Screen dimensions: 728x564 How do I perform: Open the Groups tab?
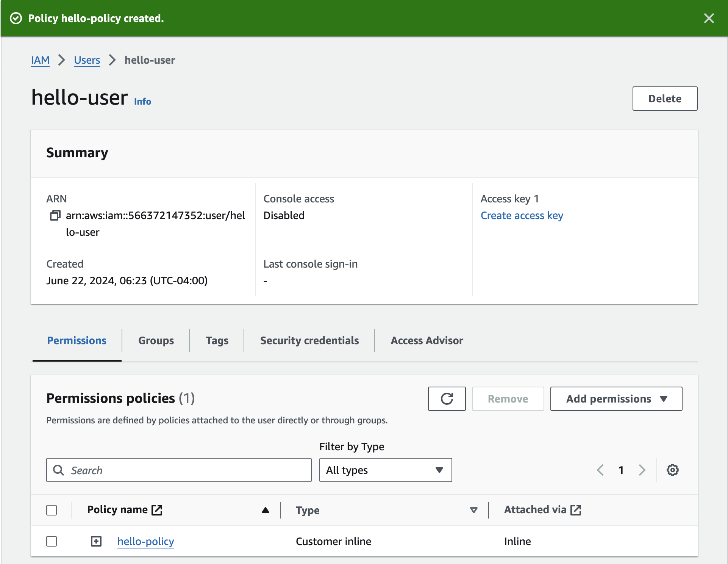[x=156, y=340]
